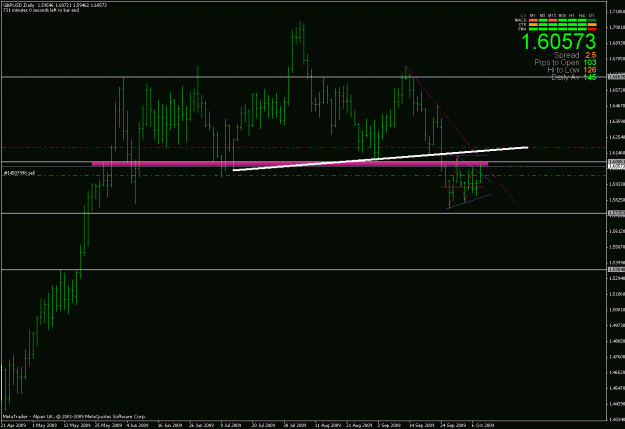The height and width of the screenshot is (429, 625).
Task: Click the 2 Sep 2009 date label
Action: coord(388,425)
